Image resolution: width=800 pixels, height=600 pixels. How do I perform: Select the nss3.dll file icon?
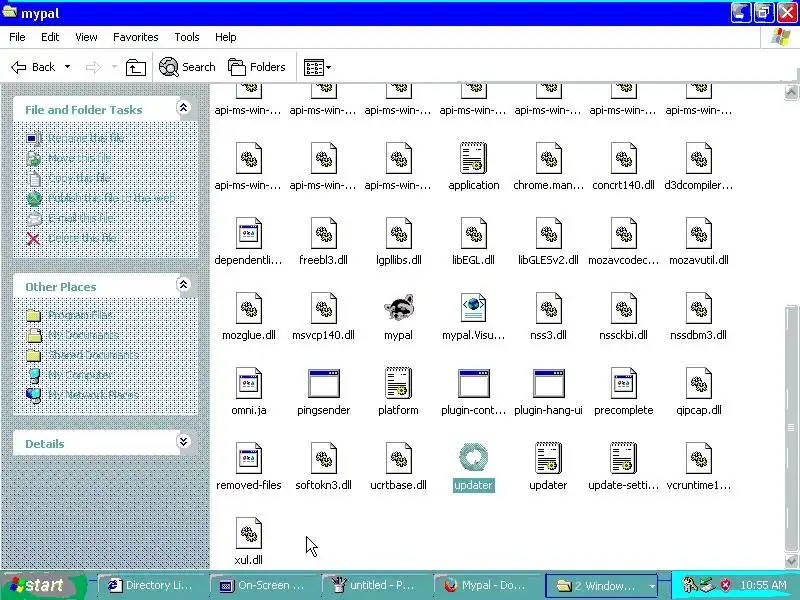548,308
